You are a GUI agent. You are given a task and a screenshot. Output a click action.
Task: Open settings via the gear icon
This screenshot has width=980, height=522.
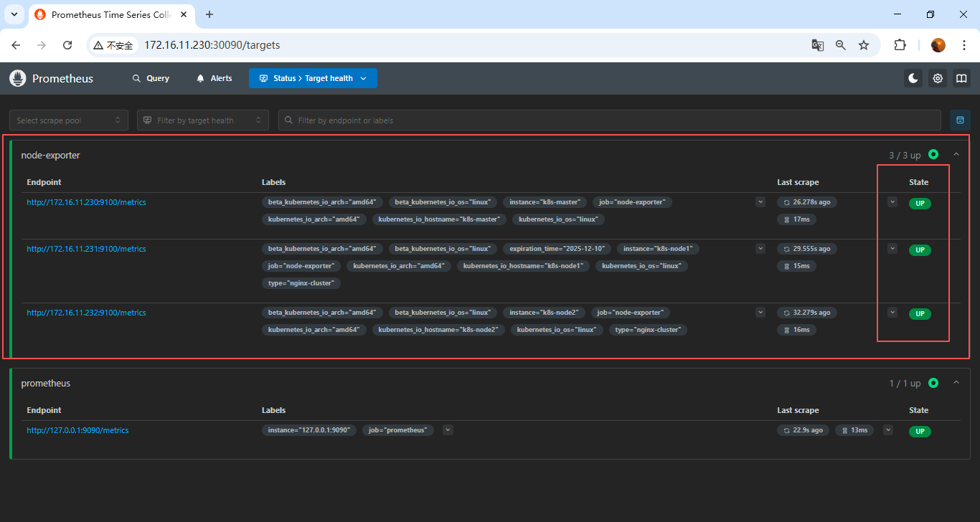938,78
